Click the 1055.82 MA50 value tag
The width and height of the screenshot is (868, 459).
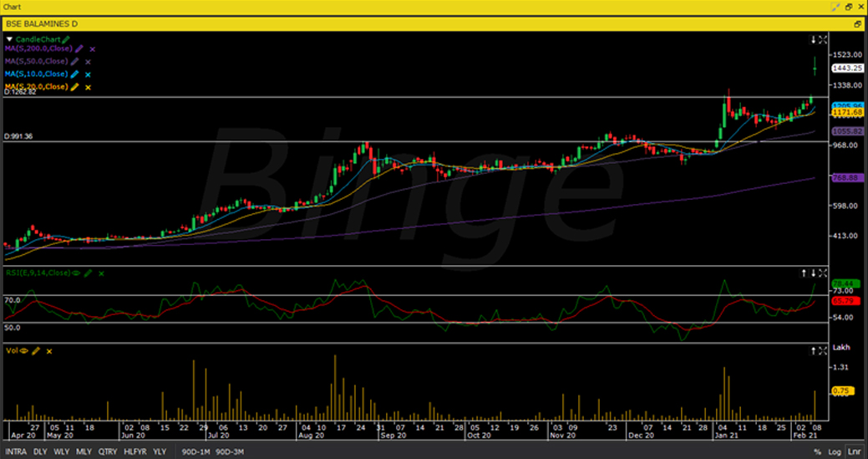click(847, 131)
